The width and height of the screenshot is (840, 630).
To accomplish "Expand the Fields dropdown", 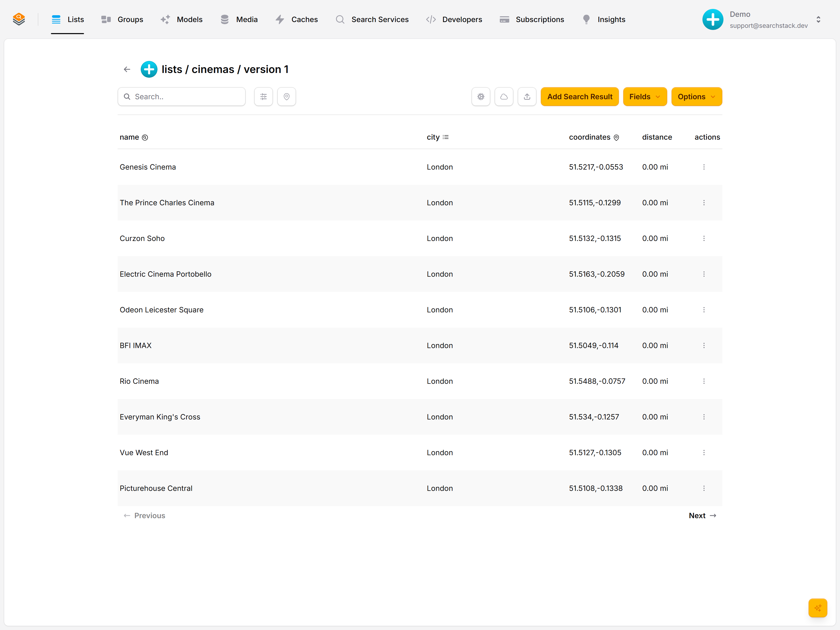I will click(645, 96).
